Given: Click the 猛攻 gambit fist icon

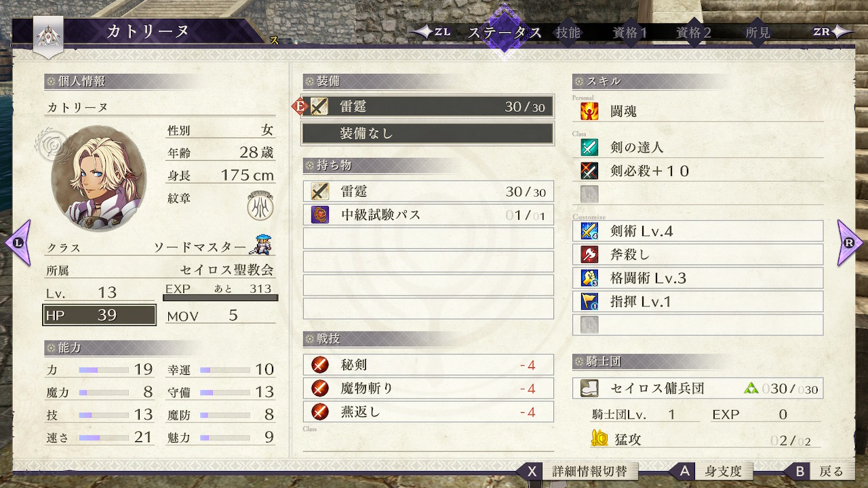Looking at the screenshot, I should point(599,439).
